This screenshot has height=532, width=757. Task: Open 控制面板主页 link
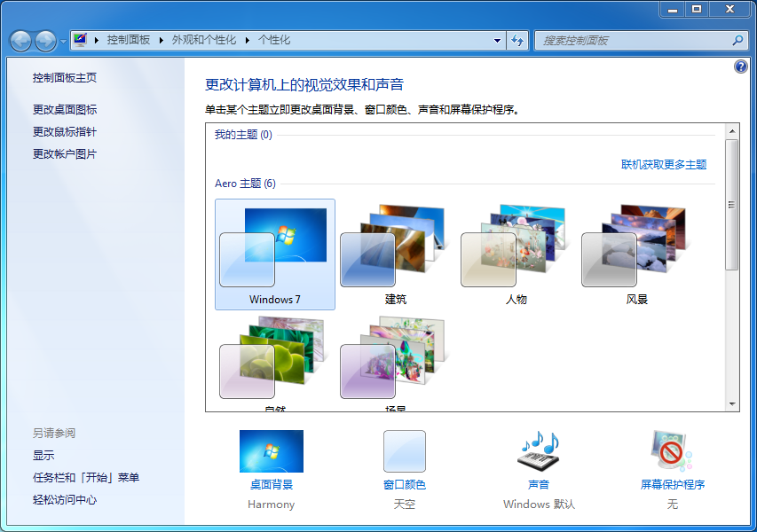[65, 78]
